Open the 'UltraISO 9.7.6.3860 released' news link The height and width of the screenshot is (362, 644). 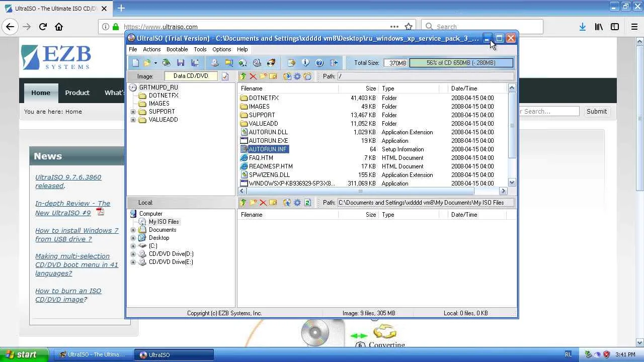68,182
